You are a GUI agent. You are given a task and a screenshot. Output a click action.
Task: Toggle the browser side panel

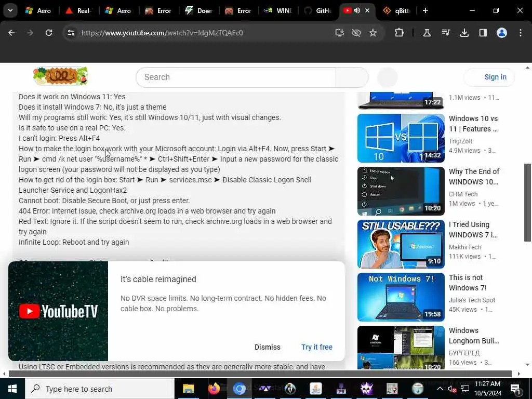tap(483, 33)
